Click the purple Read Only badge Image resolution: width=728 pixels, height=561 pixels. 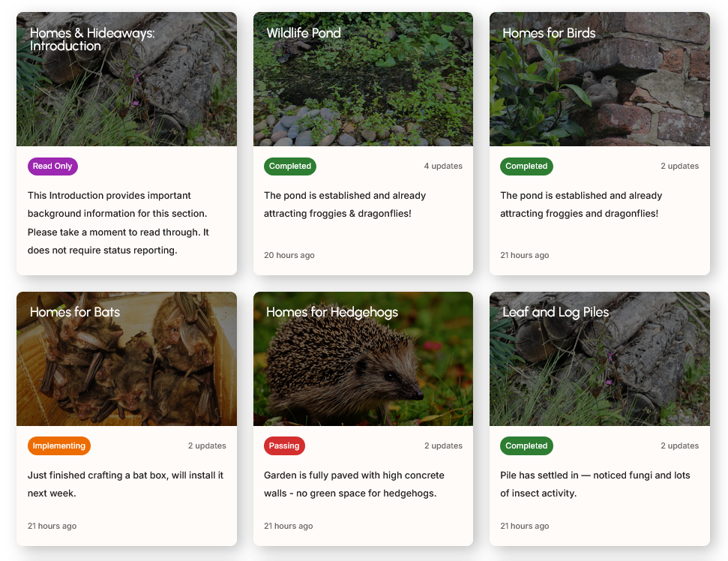point(52,166)
